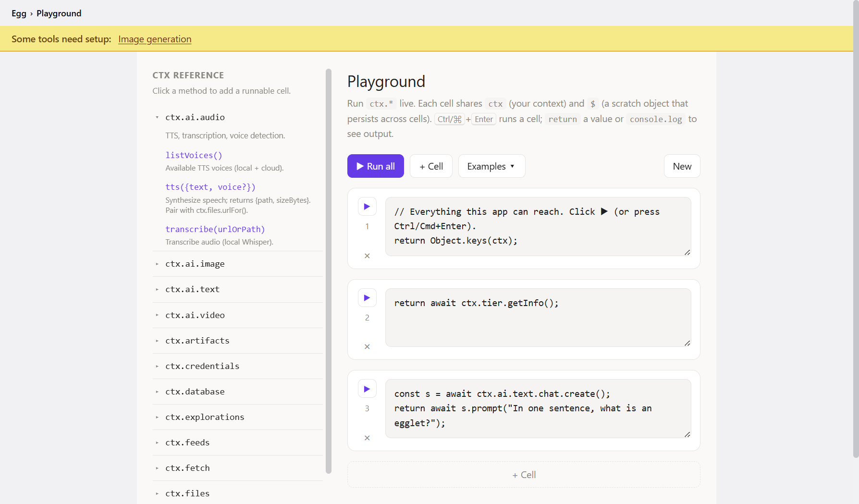The height and width of the screenshot is (504, 859).
Task: Click into cell 3 code editor
Action: 538,408
